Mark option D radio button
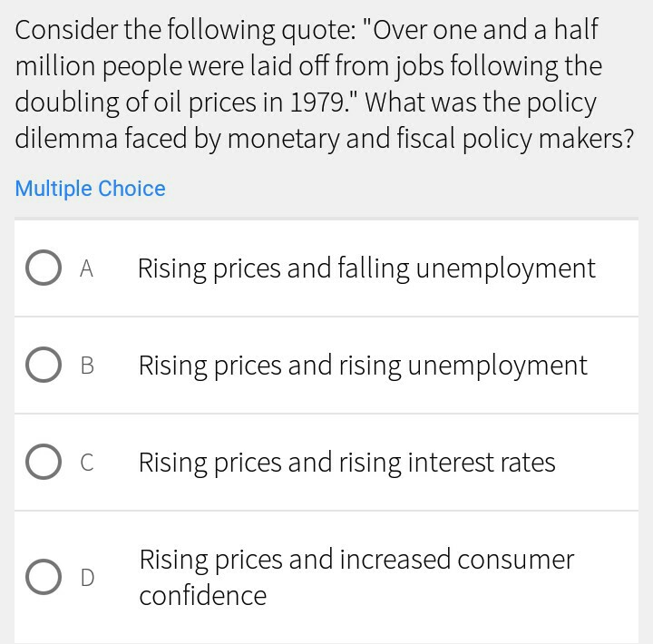653x644 pixels. pyautogui.click(x=44, y=577)
